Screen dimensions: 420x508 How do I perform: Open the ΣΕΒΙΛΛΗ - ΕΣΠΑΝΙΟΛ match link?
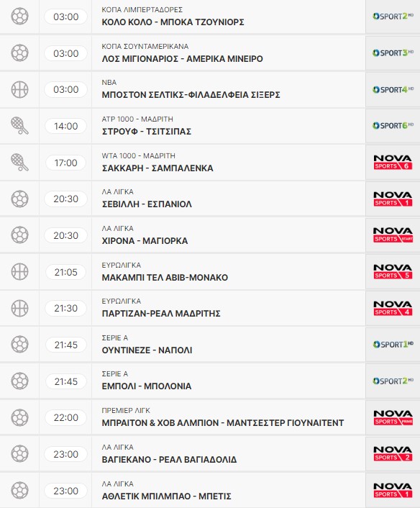pyautogui.click(x=147, y=204)
